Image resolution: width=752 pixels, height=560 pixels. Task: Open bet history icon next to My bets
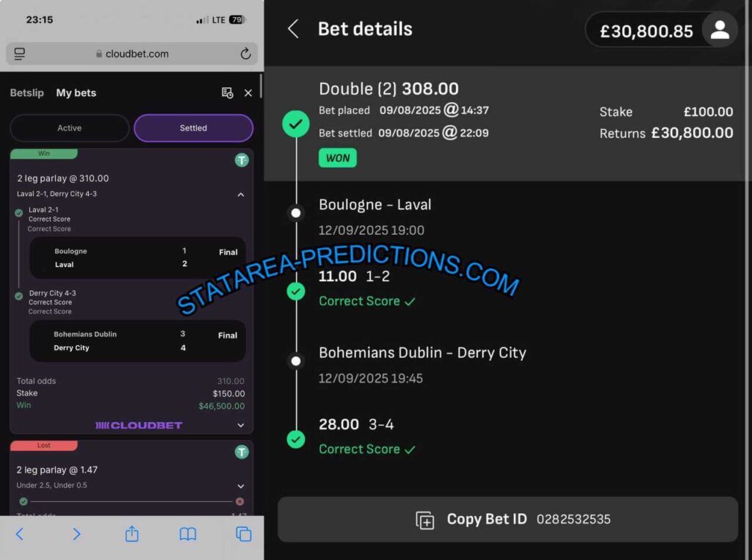pyautogui.click(x=228, y=92)
